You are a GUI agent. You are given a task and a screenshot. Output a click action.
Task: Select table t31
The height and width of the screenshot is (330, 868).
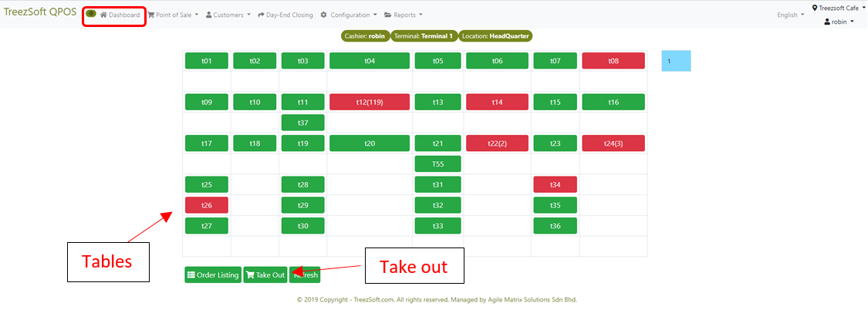438,184
